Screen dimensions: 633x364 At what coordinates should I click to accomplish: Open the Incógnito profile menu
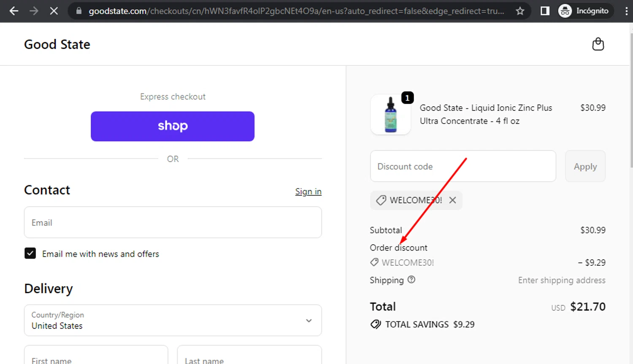click(x=584, y=11)
